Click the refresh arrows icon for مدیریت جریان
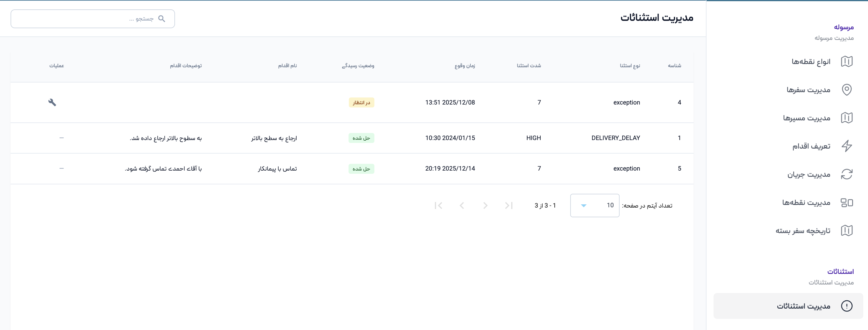The width and height of the screenshot is (868, 330). click(847, 174)
